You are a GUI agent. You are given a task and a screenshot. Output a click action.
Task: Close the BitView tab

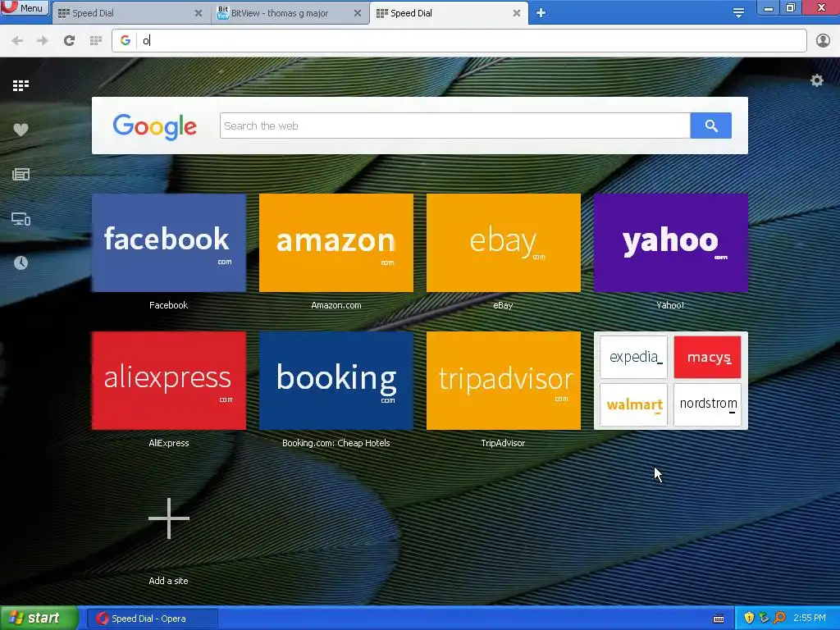pyautogui.click(x=358, y=13)
